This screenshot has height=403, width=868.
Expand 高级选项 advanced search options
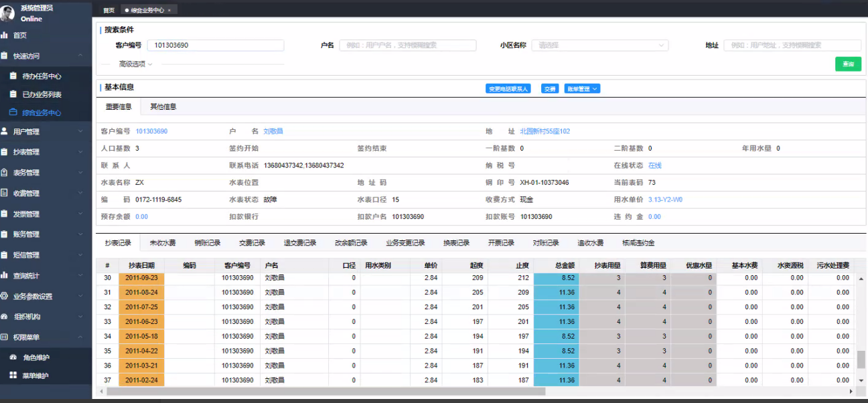135,64
